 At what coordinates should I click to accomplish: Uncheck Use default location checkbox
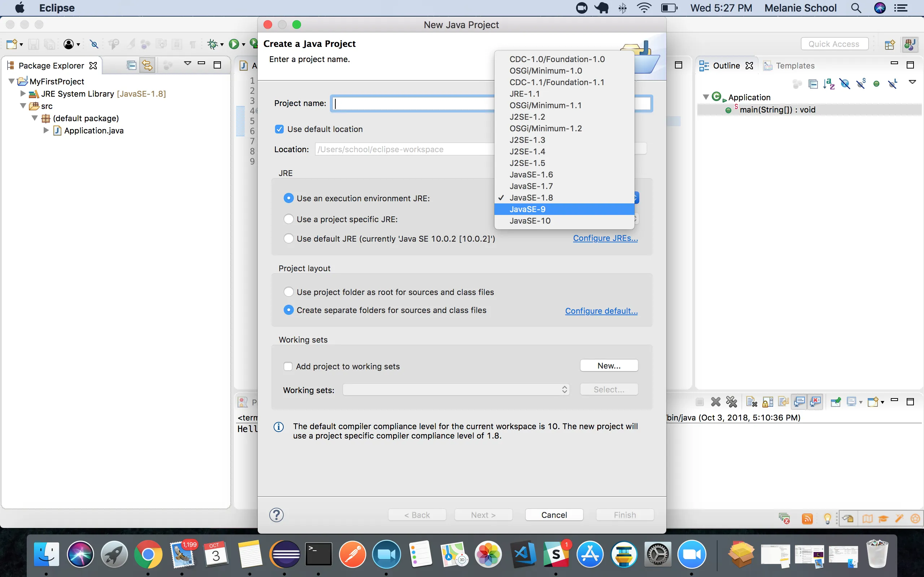pyautogui.click(x=279, y=129)
